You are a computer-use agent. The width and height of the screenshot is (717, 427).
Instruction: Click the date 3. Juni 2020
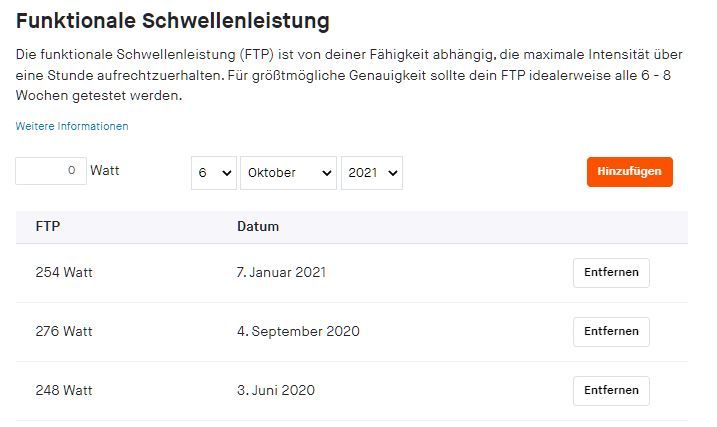point(276,390)
